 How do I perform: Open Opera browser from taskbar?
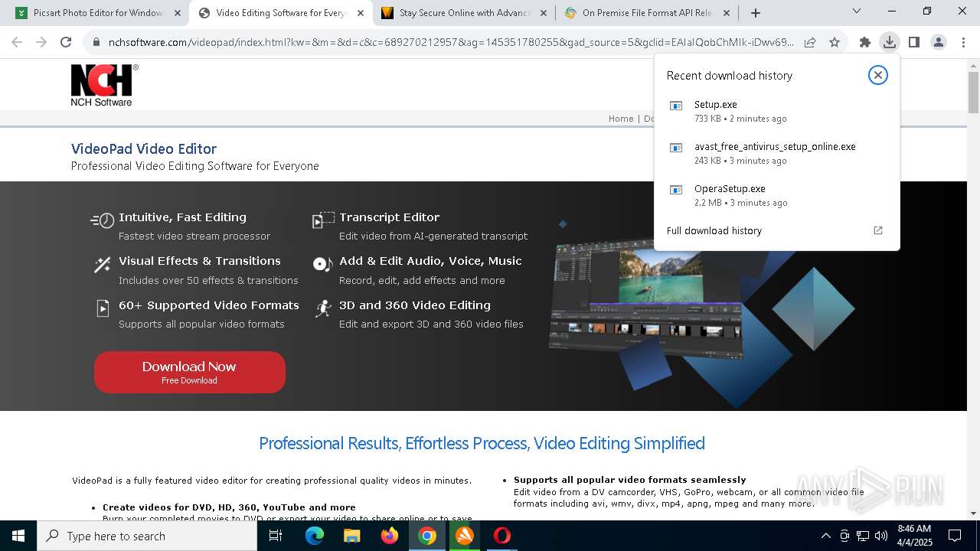[502, 536]
